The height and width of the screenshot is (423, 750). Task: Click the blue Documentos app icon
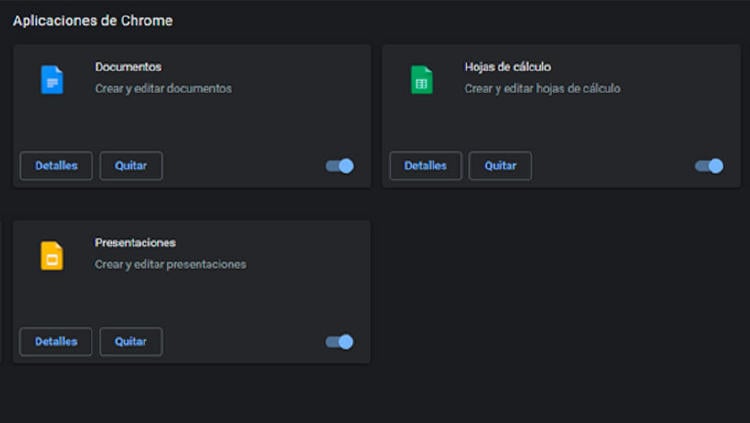click(x=52, y=80)
